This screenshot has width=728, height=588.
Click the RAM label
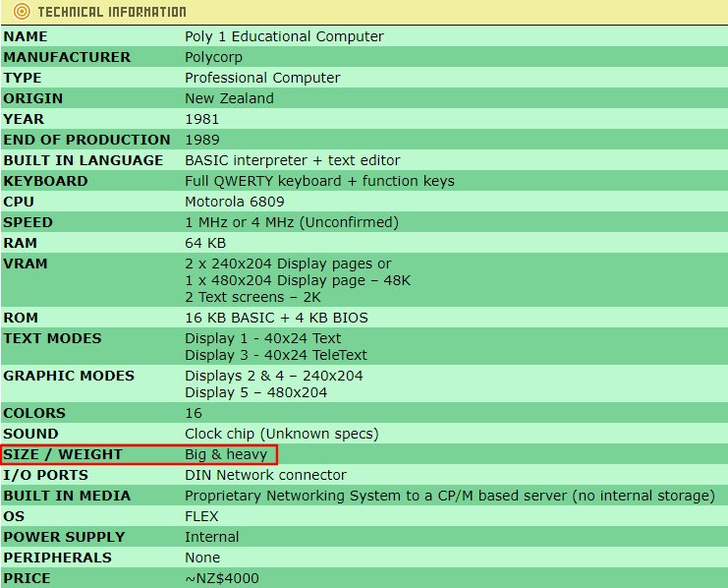tap(20, 243)
